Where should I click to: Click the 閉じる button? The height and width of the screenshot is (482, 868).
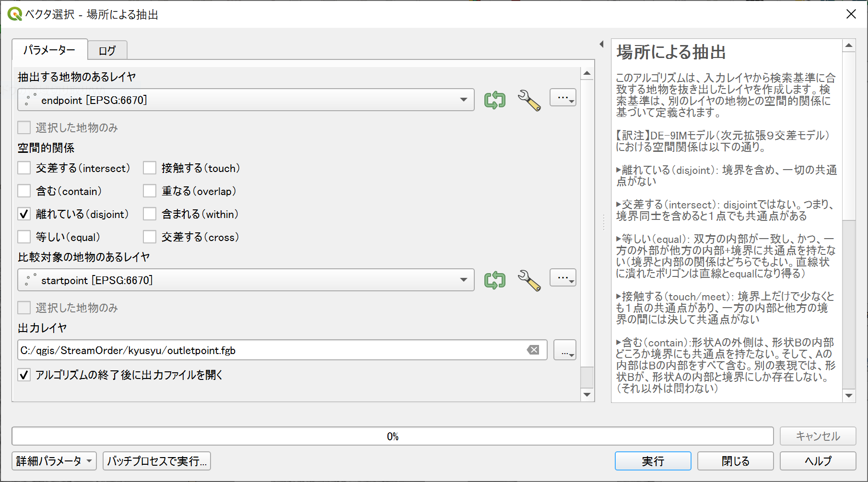(735, 461)
